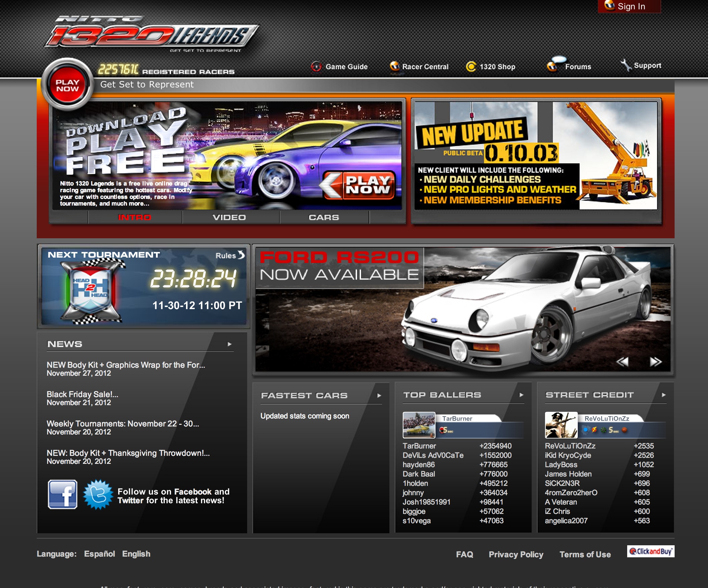Click the Ford RS200 Now Available image
The image size is (708, 588).
pos(463,309)
